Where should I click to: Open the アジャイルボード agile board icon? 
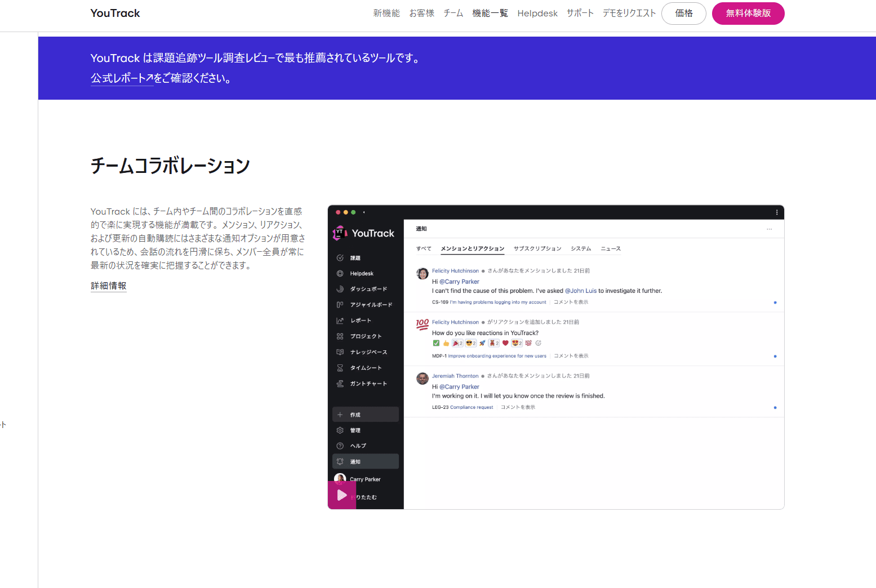[x=340, y=305]
